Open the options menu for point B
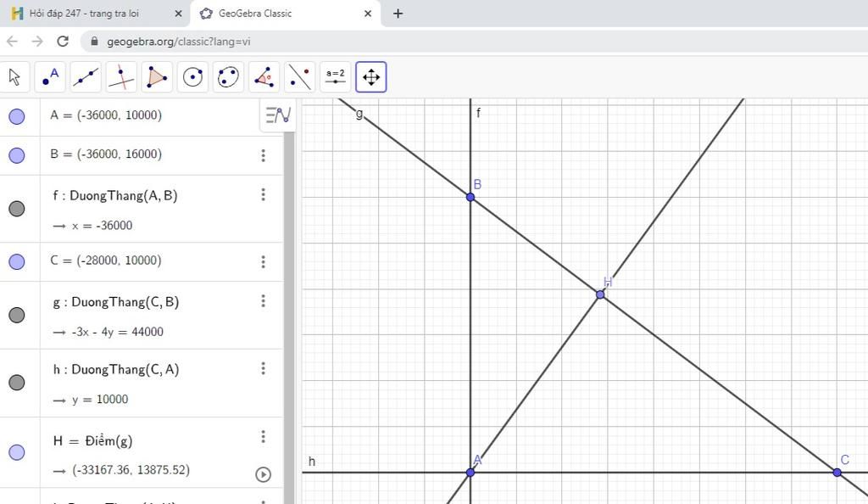The width and height of the screenshot is (868, 504). click(x=264, y=155)
